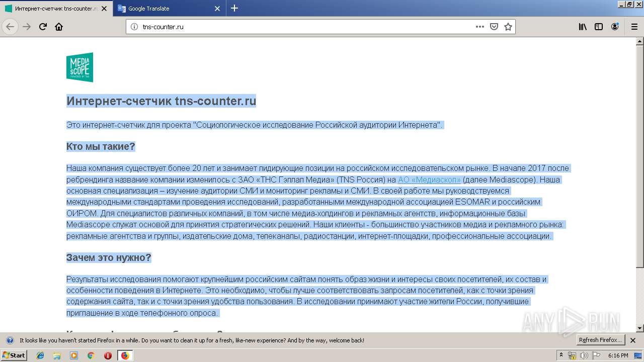Image resolution: width=644 pixels, height=362 pixels.
Task: Open page actions three-dot menu
Action: pos(480,27)
